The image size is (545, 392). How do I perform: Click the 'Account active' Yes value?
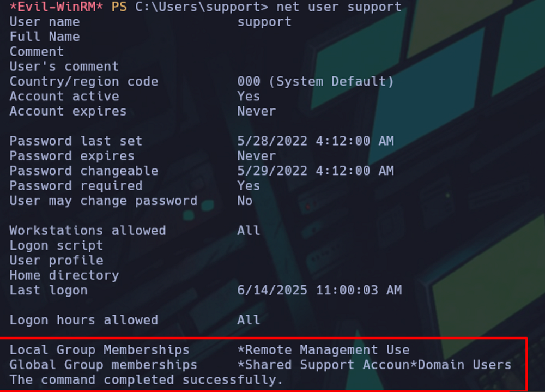(x=249, y=97)
